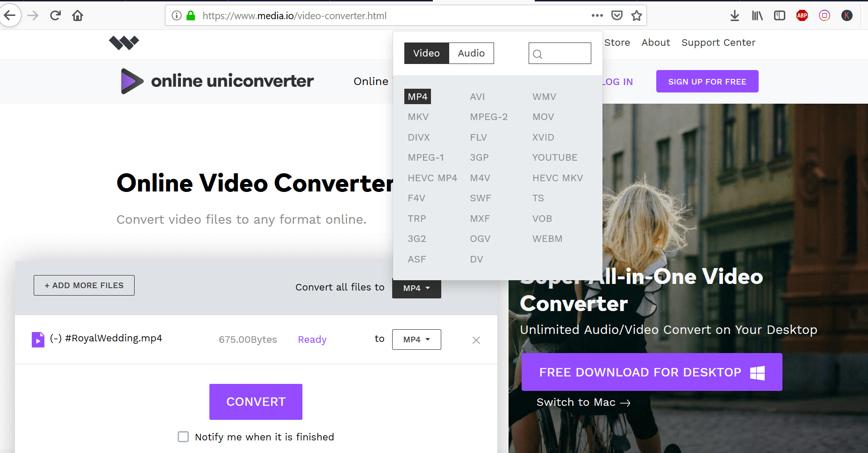Click the page reload icon
Image resolution: width=868 pixels, height=453 pixels.
click(x=55, y=15)
